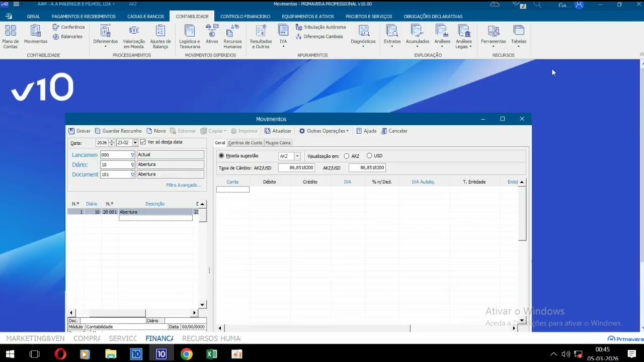This screenshot has width=644, height=362.
Task: Select the Abertura row in the list
Action: click(133, 212)
